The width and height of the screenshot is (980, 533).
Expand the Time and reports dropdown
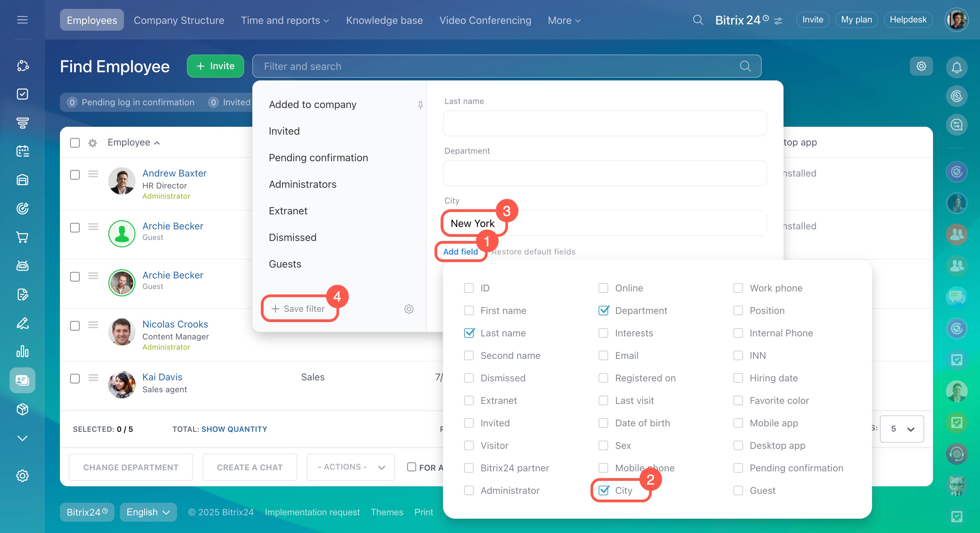coord(285,20)
